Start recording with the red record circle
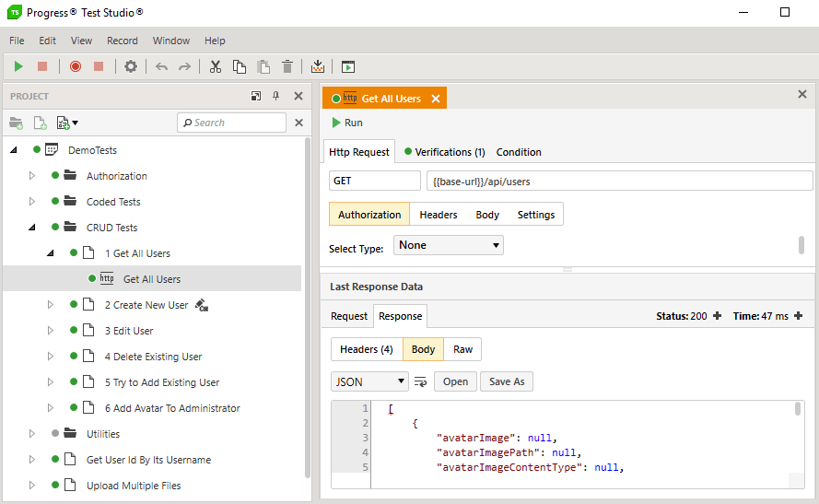This screenshot has height=504, width=819. (x=76, y=66)
